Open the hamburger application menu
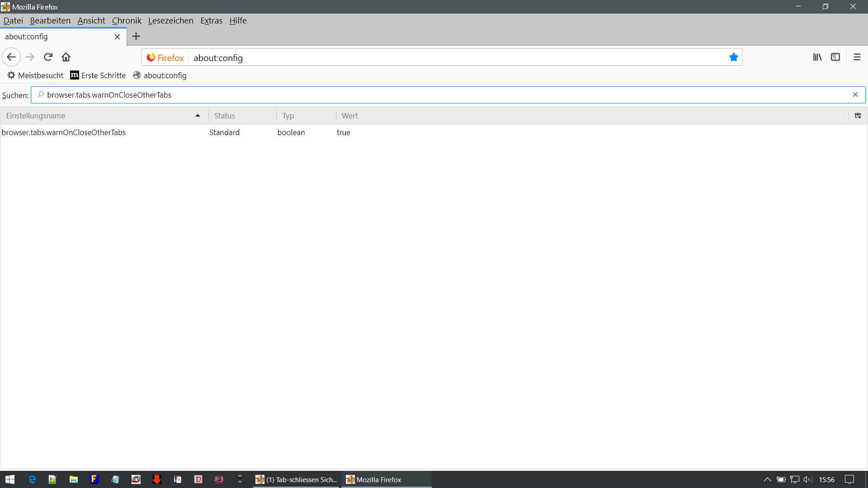The height and width of the screenshot is (488, 868). 857,57
